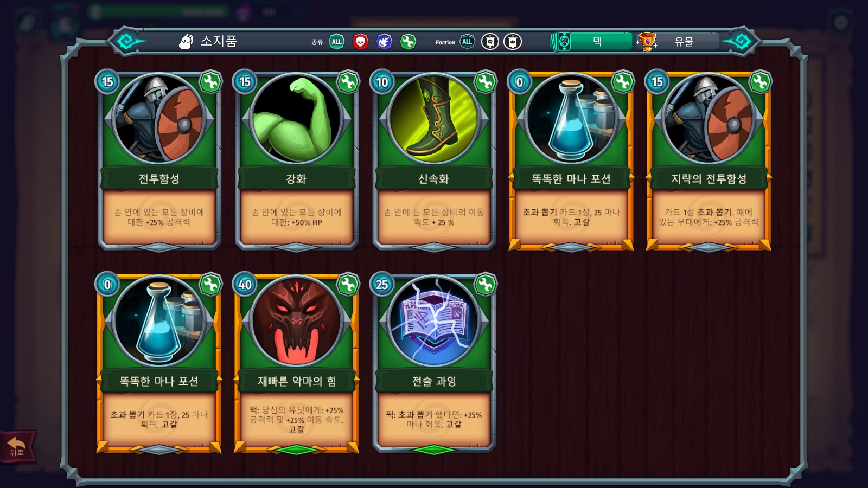The image size is (868, 488).
Task: Select the 지략의 전투함성 card
Action: [709, 160]
